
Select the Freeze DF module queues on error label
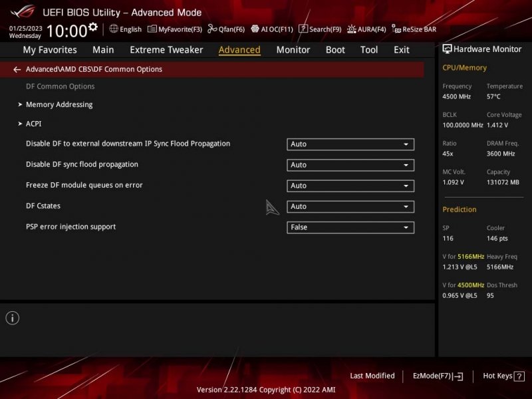click(84, 186)
